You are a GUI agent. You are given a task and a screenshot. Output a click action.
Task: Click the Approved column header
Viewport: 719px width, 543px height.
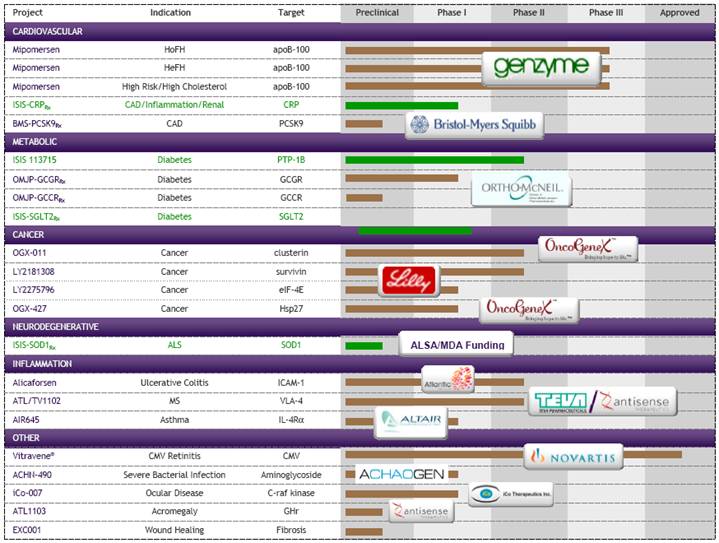(x=680, y=13)
